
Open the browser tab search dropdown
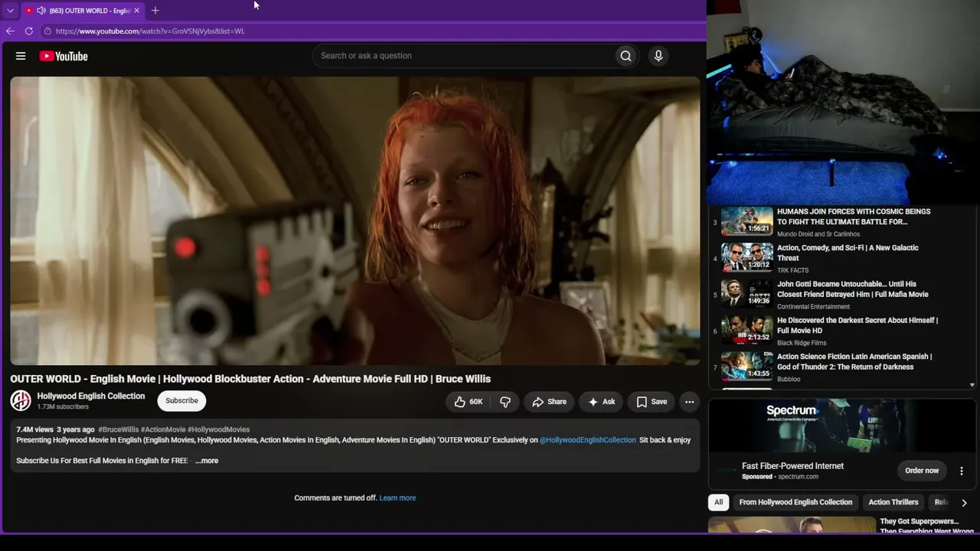pyautogui.click(x=10, y=11)
